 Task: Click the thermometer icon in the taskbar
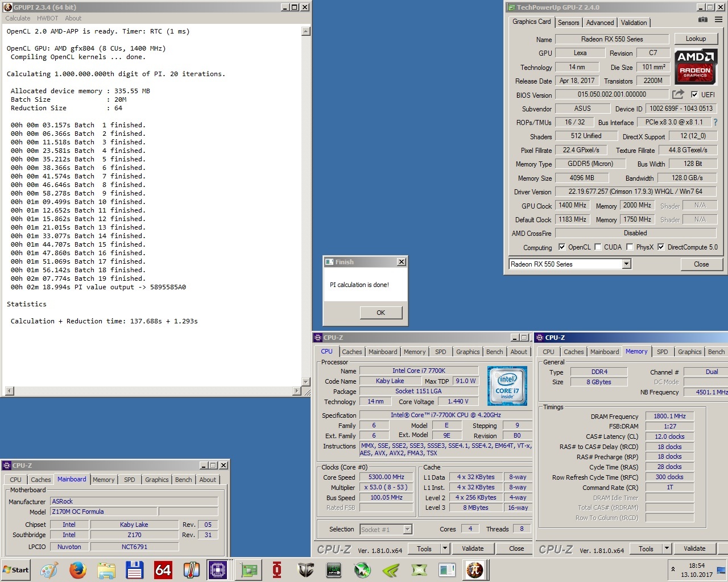[191, 569]
